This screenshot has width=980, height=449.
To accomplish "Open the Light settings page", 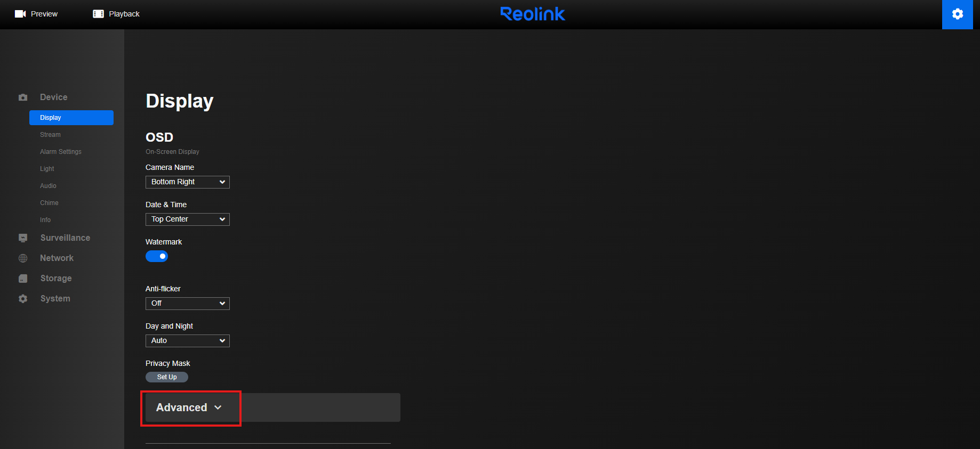I will tap(47, 169).
